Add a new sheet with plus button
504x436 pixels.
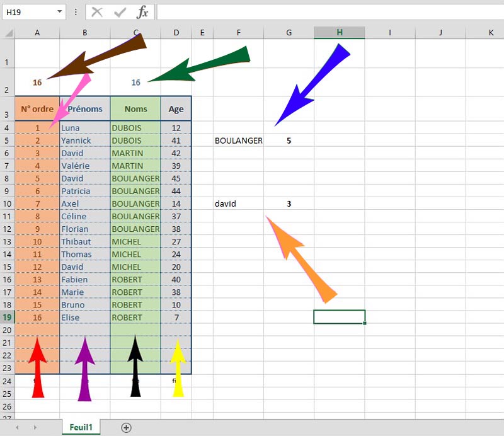[126, 428]
